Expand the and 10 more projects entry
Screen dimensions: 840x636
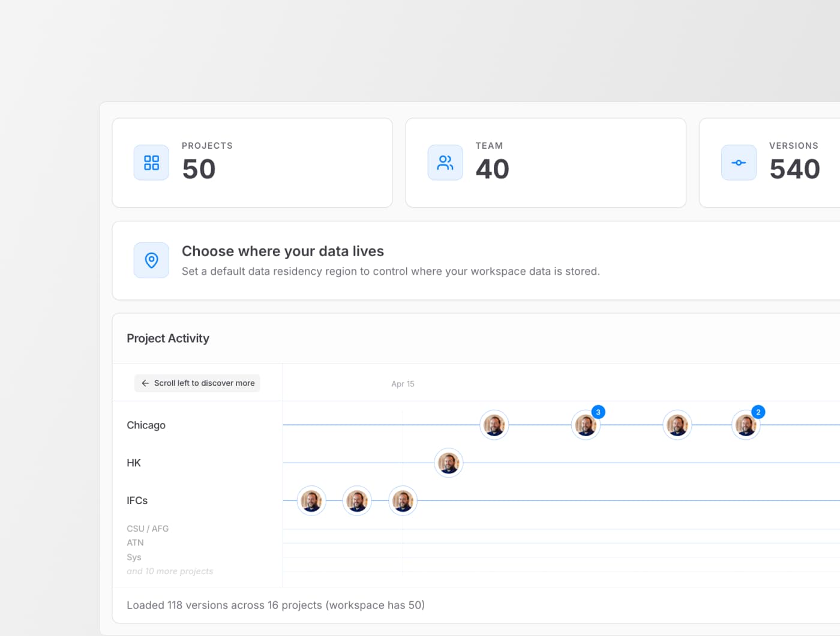click(x=170, y=571)
